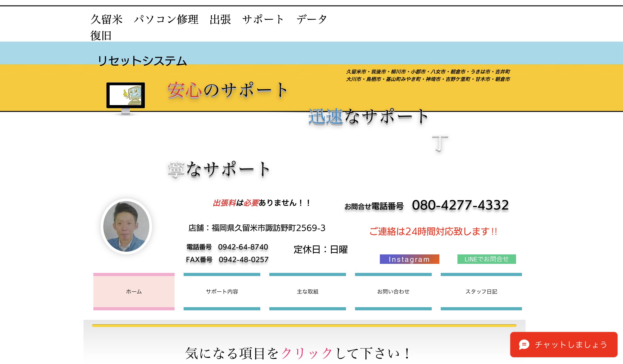Click the 定休日：日曜 text

pos(321,249)
